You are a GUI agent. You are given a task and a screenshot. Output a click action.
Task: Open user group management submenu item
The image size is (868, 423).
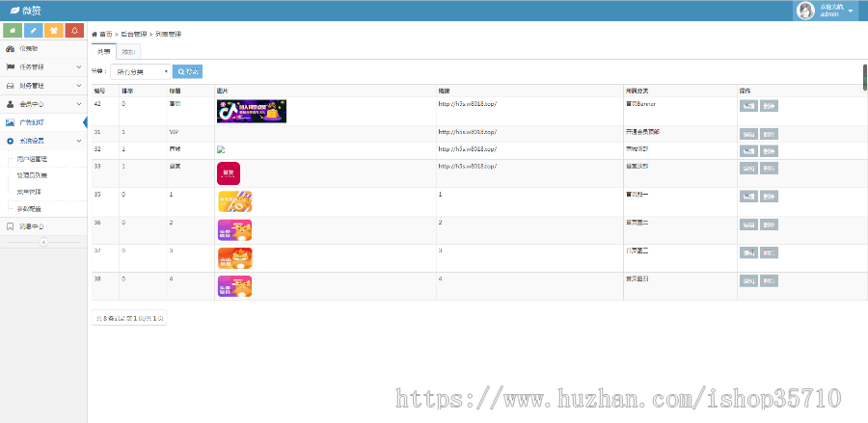32,159
